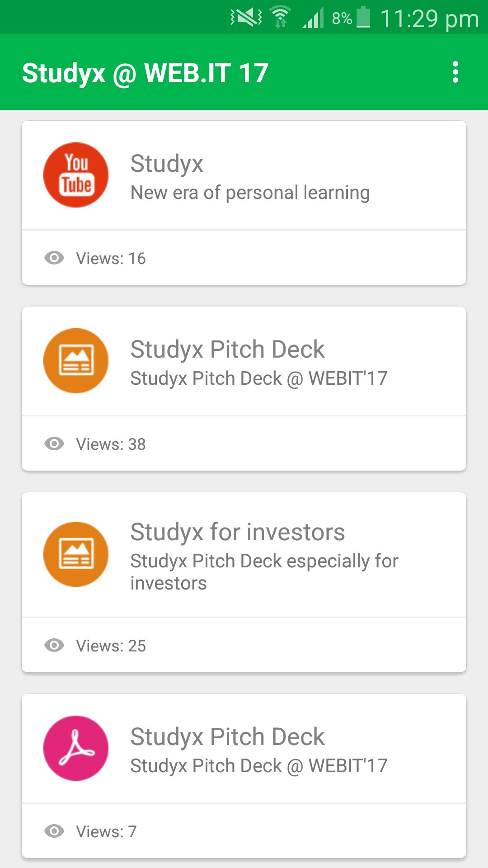This screenshot has width=488, height=868.
Task: Click eye icon next to Views: 7
Action: [54, 831]
